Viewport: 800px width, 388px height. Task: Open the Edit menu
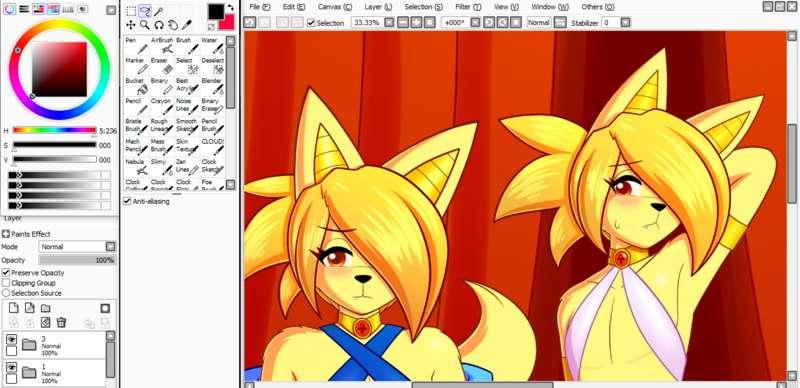294,7
